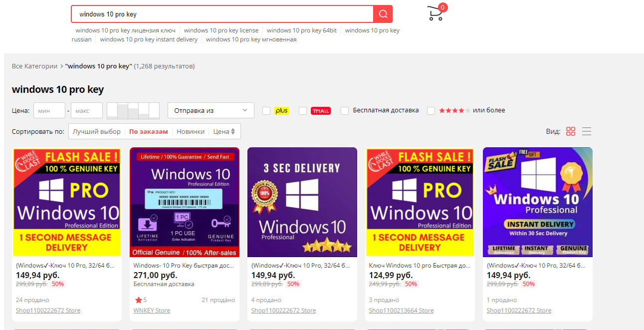Open Shop1100222672 Store link under 24 продано
Image resolution: width=644 pixels, height=330 pixels.
click(48, 311)
